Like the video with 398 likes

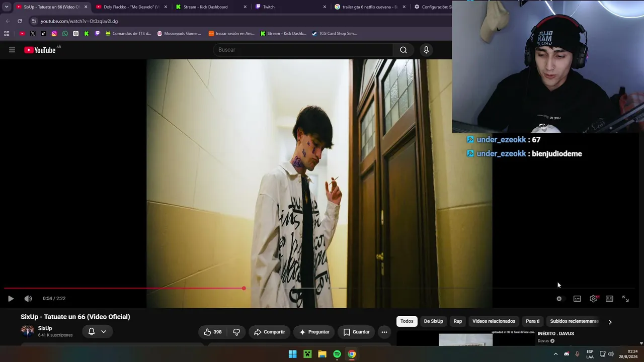(212, 332)
